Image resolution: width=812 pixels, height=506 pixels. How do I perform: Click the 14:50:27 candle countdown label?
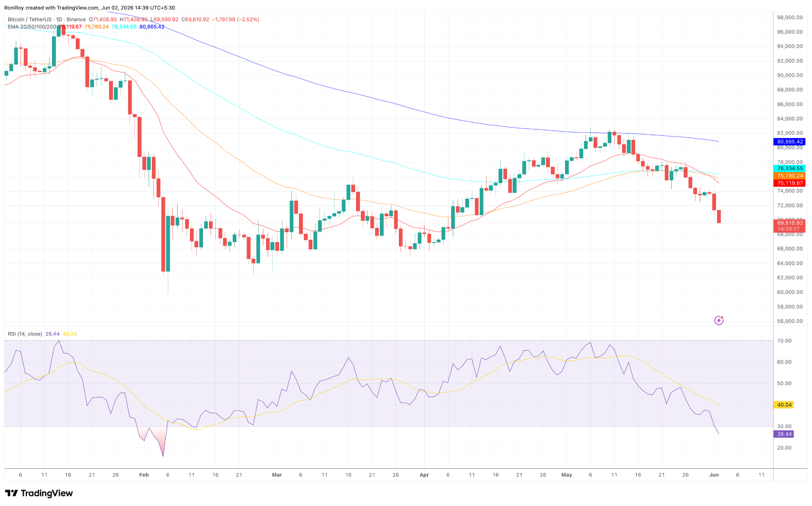tap(789, 229)
